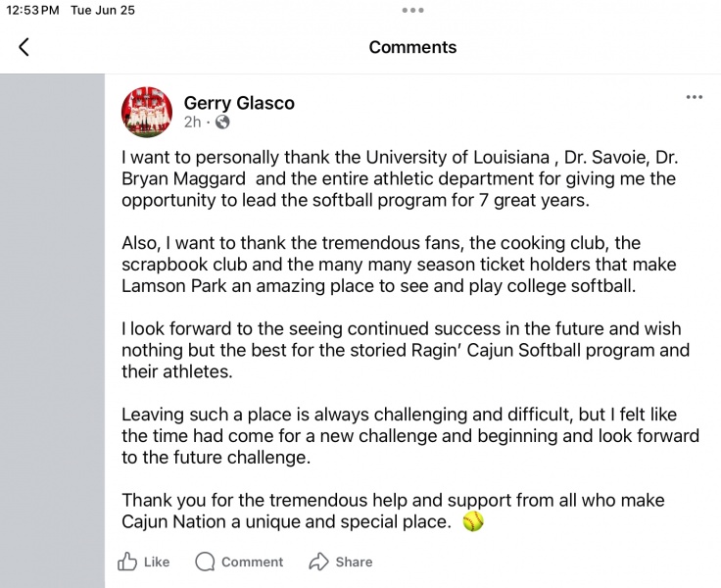Image resolution: width=721 pixels, height=588 pixels.
Task: Open Gerry Glasco's profile picture
Action: (x=147, y=112)
